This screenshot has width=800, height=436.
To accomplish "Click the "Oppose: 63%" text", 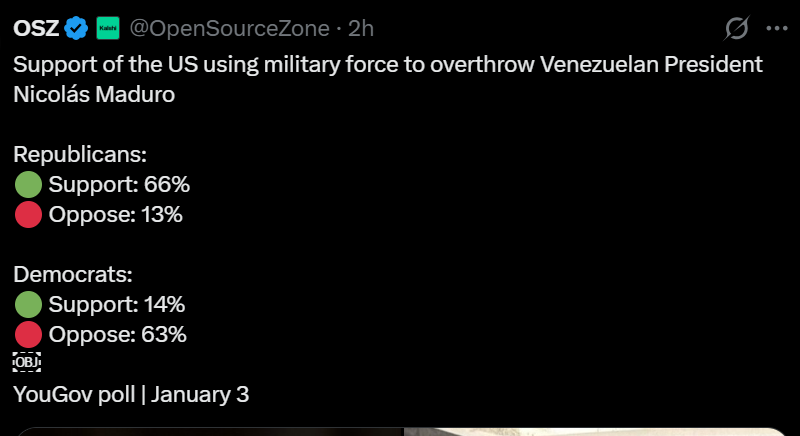I will [118, 334].
